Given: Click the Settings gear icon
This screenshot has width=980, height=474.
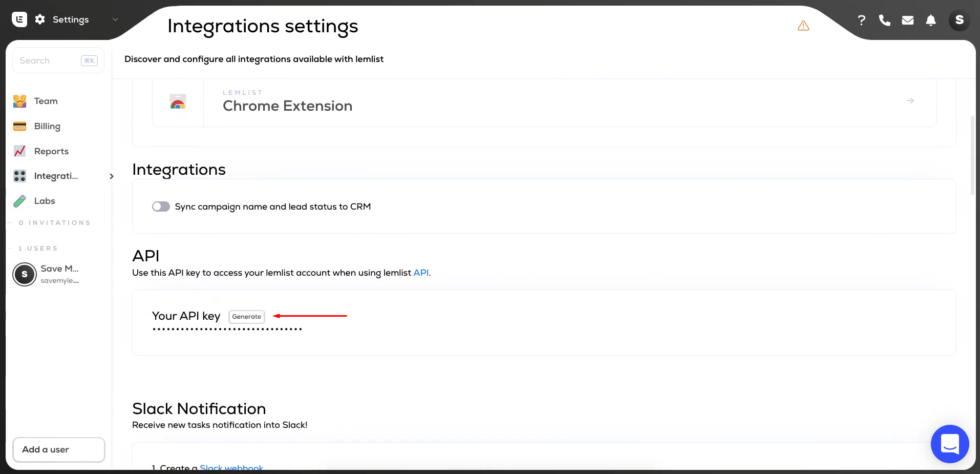Looking at the screenshot, I should [40, 19].
